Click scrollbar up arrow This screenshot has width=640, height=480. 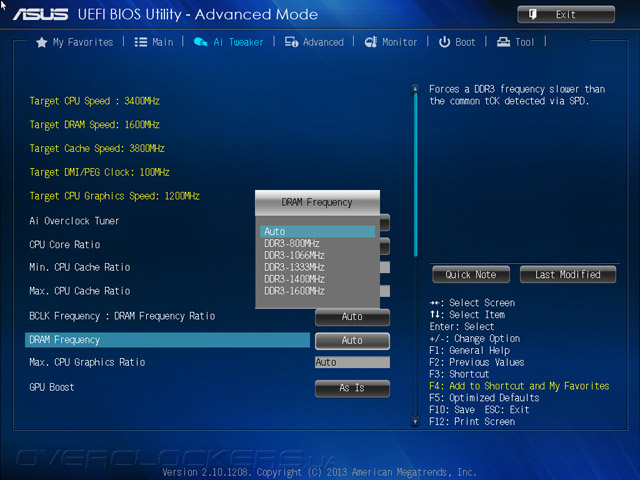coord(415,88)
